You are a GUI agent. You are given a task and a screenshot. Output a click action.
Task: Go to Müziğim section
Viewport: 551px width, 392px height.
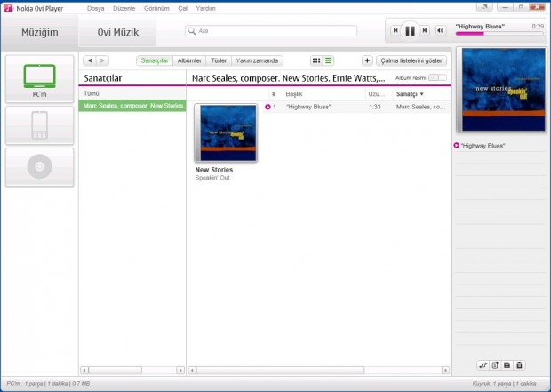40,32
